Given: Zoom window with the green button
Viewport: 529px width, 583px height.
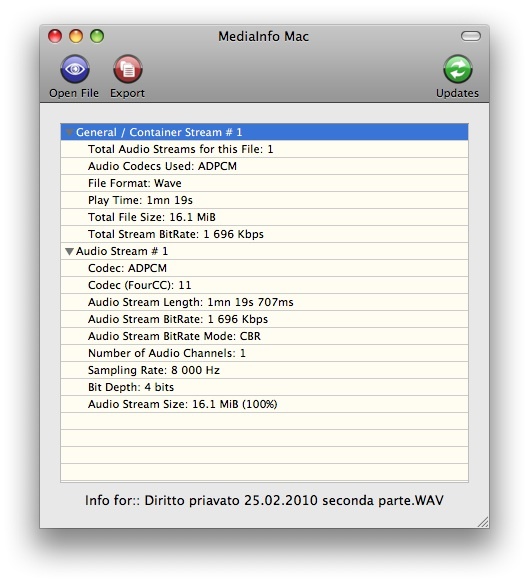Looking at the screenshot, I should tap(97, 36).
